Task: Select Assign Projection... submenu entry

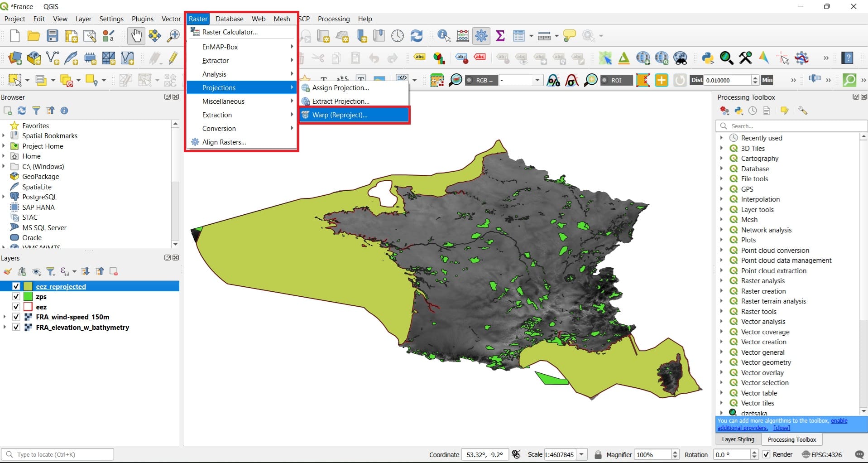Action: [x=354, y=88]
